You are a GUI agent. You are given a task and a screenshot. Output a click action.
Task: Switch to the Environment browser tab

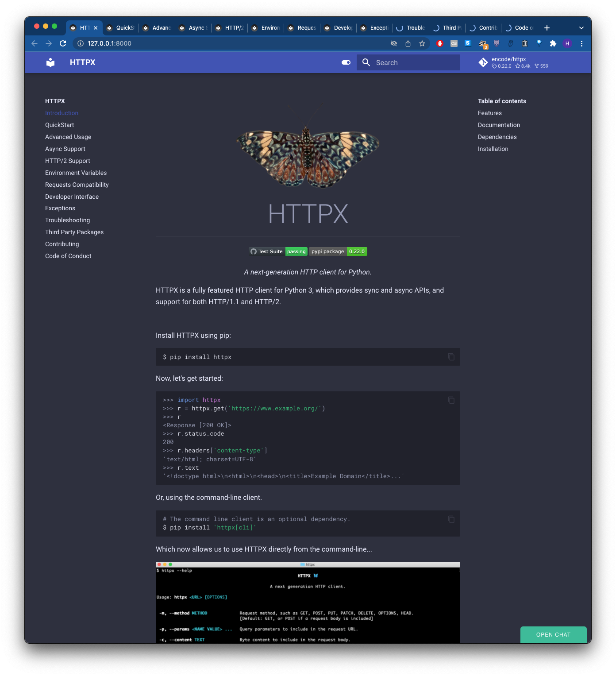266,28
